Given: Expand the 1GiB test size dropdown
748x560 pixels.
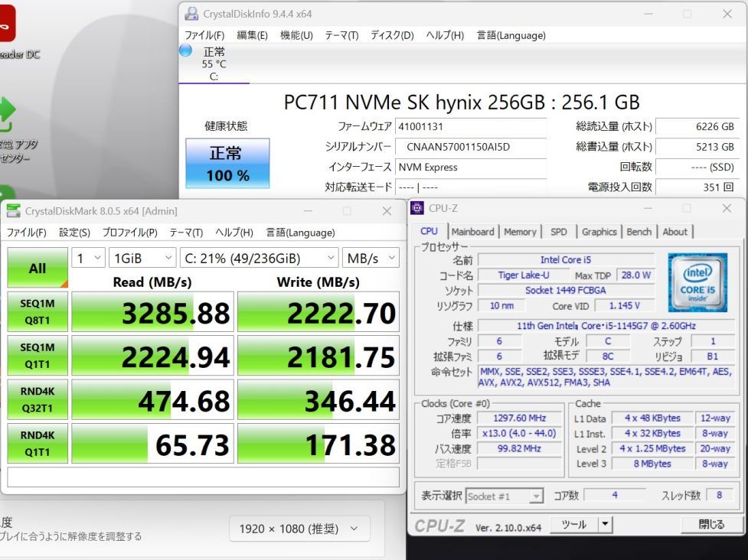Looking at the screenshot, I should (x=141, y=259).
